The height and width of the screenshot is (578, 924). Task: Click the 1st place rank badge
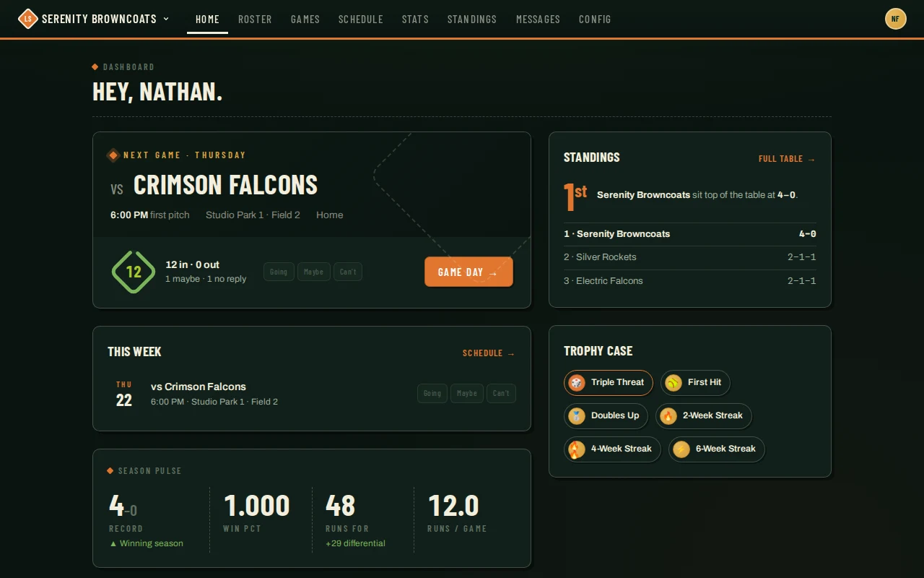coord(575,196)
